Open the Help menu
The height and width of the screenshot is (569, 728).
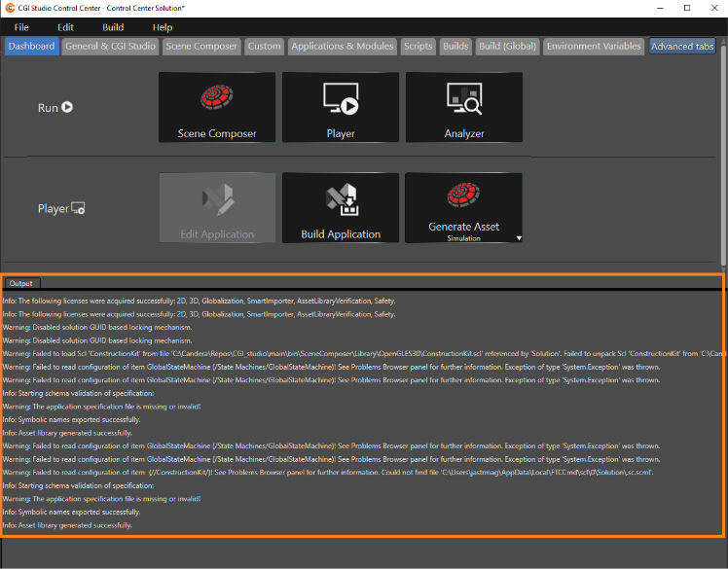[x=163, y=27]
